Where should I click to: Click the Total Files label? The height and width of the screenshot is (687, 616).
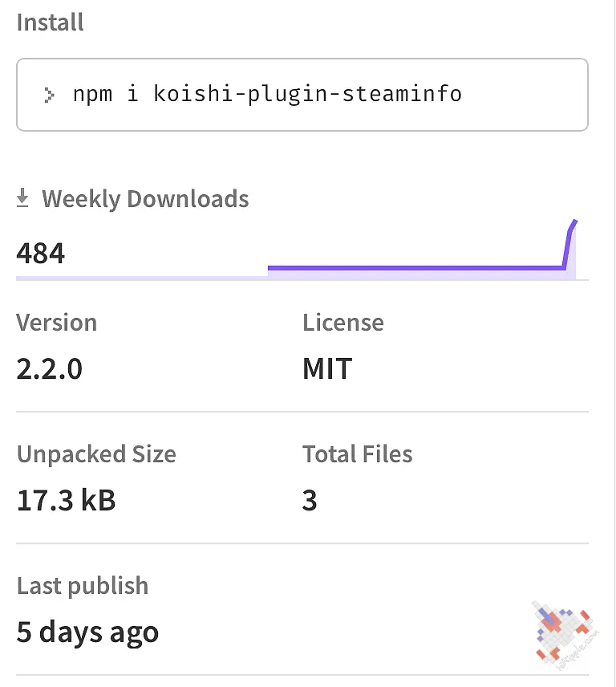(357, 454)
